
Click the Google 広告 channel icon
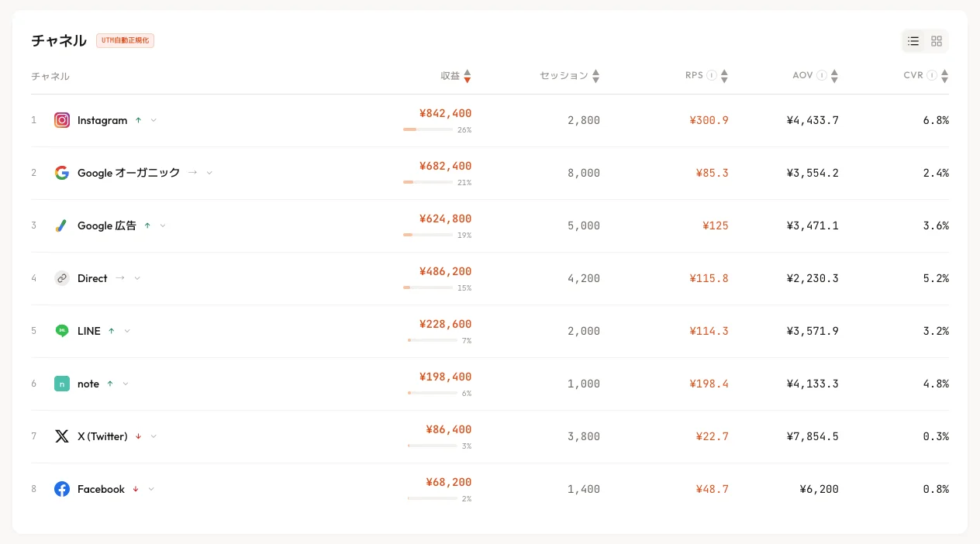(x=62, y=226)
